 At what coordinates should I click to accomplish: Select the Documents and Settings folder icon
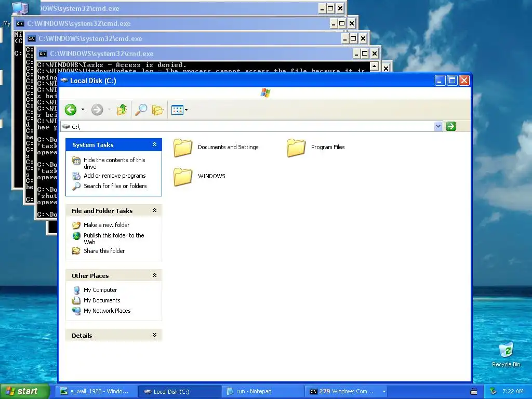coord(183,148)
